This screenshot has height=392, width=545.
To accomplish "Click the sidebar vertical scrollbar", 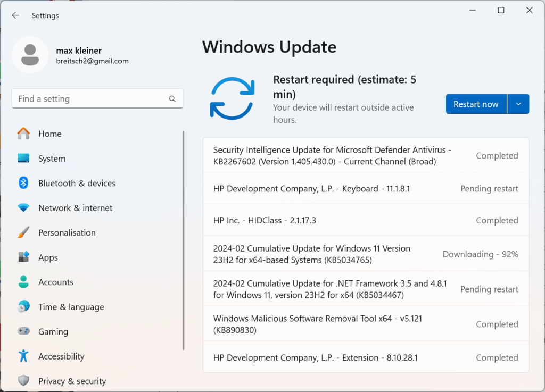I will coord(184,239).
